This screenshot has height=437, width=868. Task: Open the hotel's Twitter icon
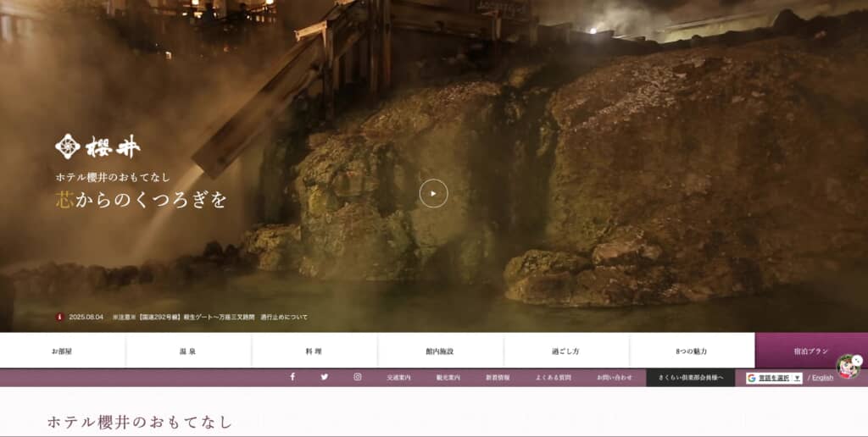[325, 377]
